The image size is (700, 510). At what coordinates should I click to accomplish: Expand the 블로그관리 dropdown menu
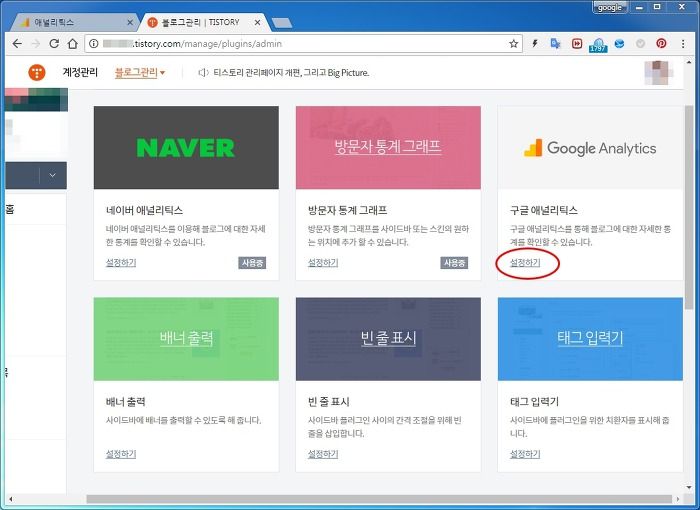coord(140,72)
